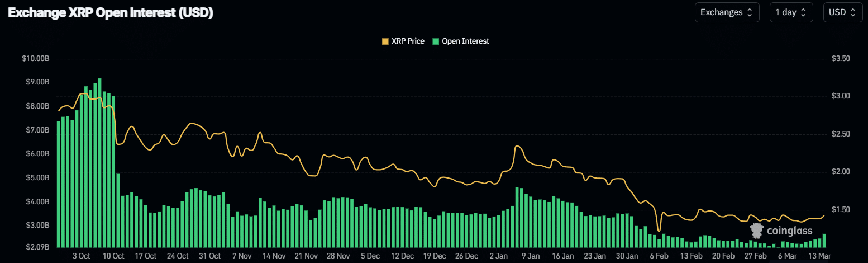Click the rightmost green bar on chart
This screenshot has height=263, width=868.
[824, 241]
